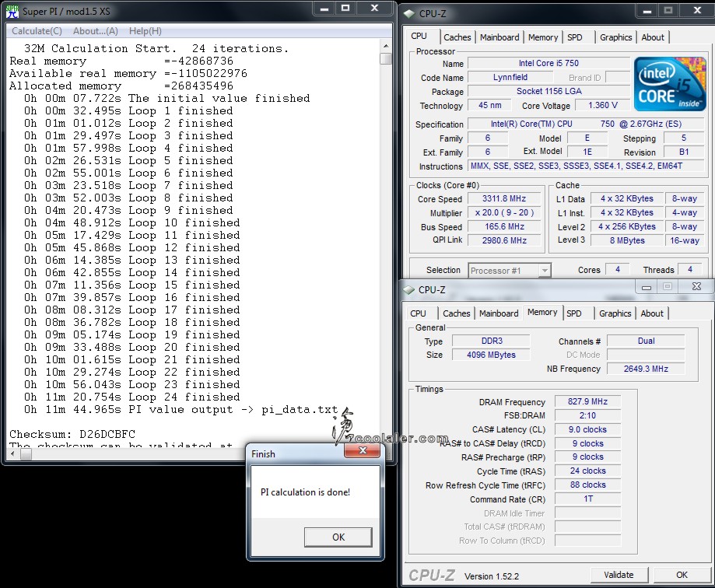Click the '32M Calculation Start' line in Super PI
Viewport: 715px width, 588px height.
pyautogui.click(x=156, y=48)
